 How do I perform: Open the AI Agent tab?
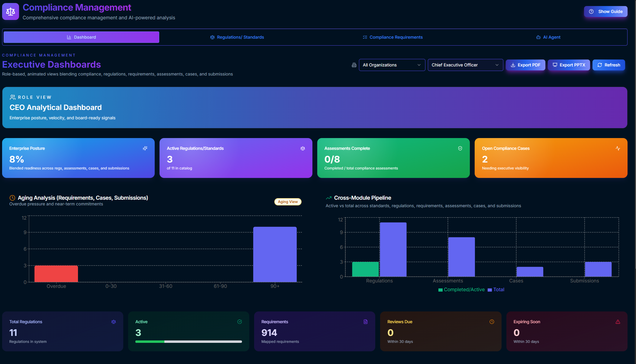click(x=548, y=37)
